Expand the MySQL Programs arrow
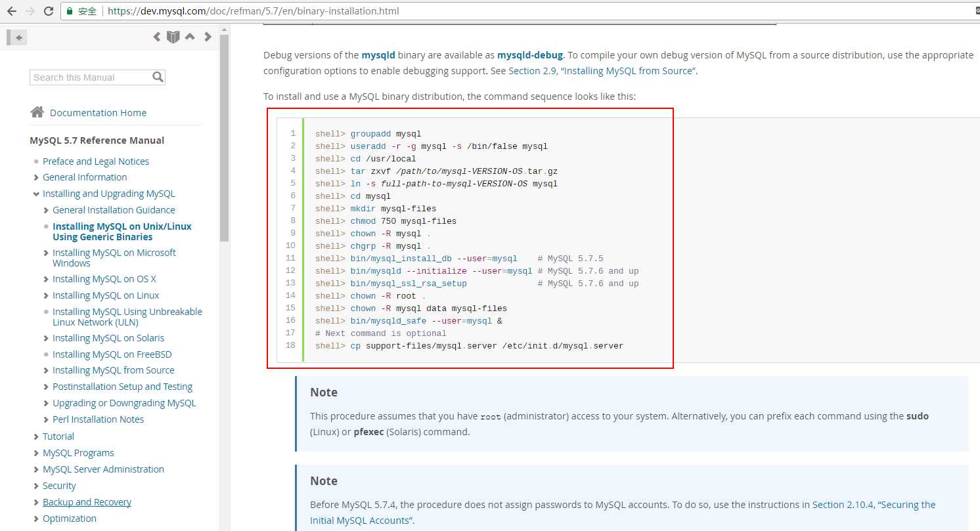The width and height of the screenshot is (980, 531). tap(36, 453)
